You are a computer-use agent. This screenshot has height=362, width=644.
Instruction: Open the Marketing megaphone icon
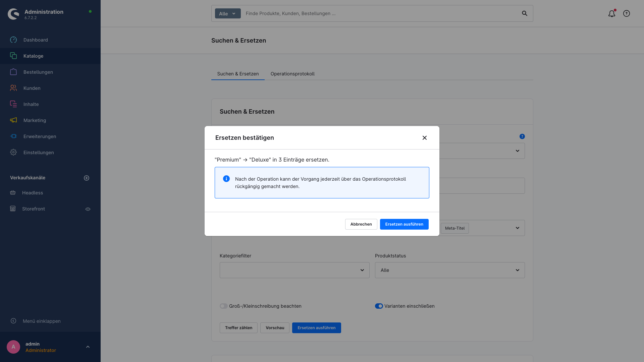pyautogui.click(x=13, y=120)
